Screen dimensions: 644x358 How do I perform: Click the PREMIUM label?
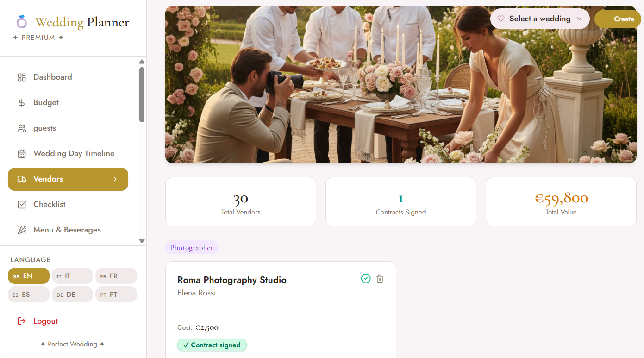pyautogui.click(x=38, y=38)
